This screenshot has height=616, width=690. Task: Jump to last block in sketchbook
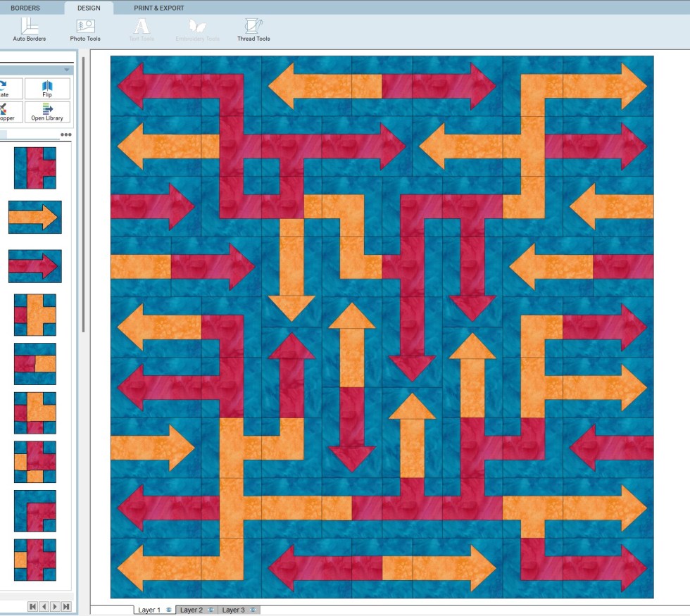66,606
